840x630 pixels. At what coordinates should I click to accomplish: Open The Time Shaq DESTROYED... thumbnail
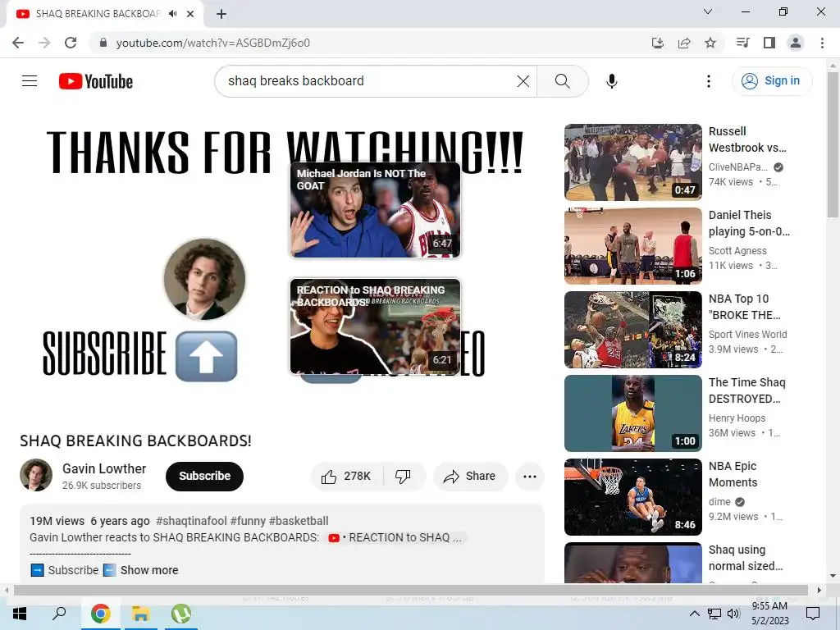[632, 413]
